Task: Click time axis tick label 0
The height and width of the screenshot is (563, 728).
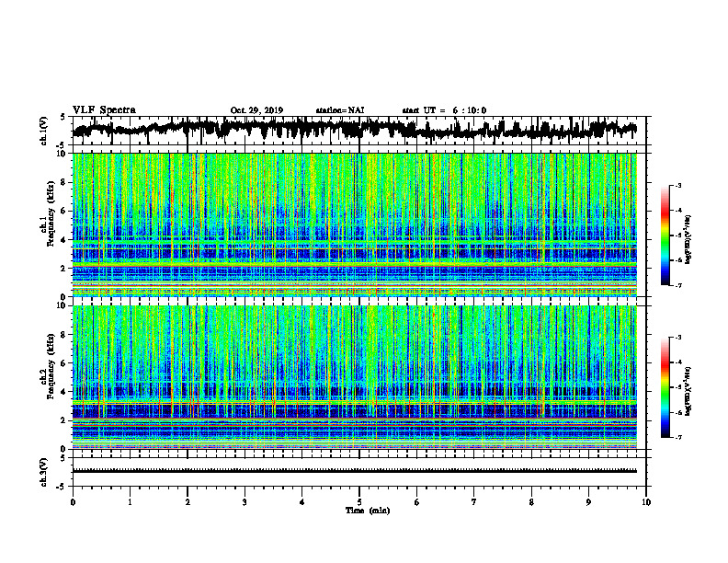Action: pos(73,502)
